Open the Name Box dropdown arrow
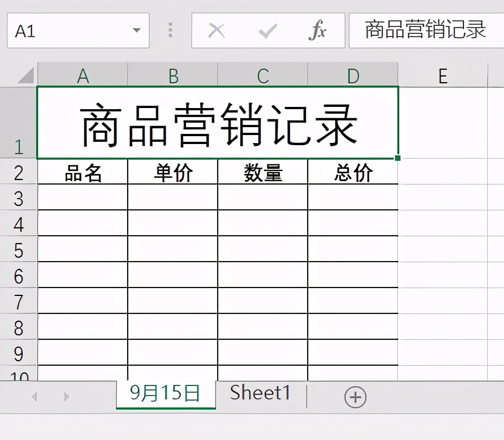The width and height of the screenshot is (504, 440). point(136,30)
